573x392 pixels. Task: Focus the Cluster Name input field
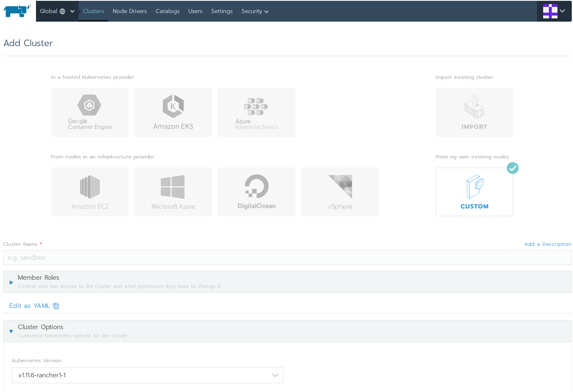pyautogui.click(x=287, y=258)
